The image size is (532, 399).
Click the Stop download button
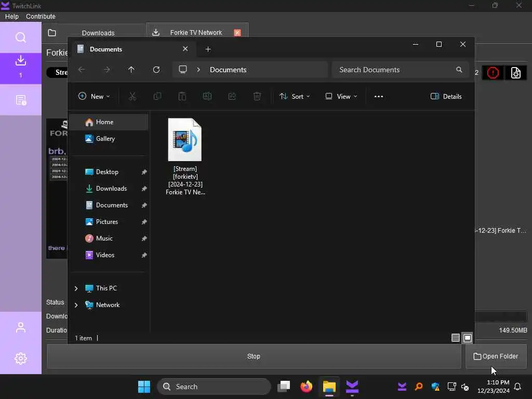tap(254, 356)
